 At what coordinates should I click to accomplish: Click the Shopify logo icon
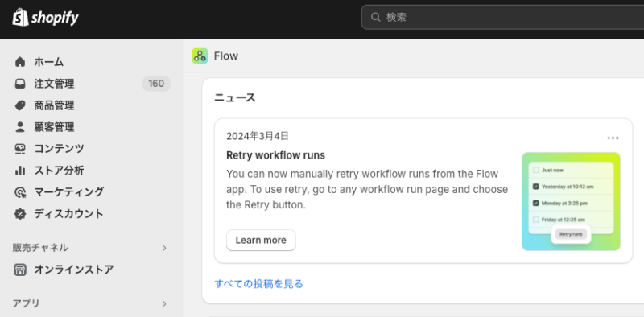point(21,17)
